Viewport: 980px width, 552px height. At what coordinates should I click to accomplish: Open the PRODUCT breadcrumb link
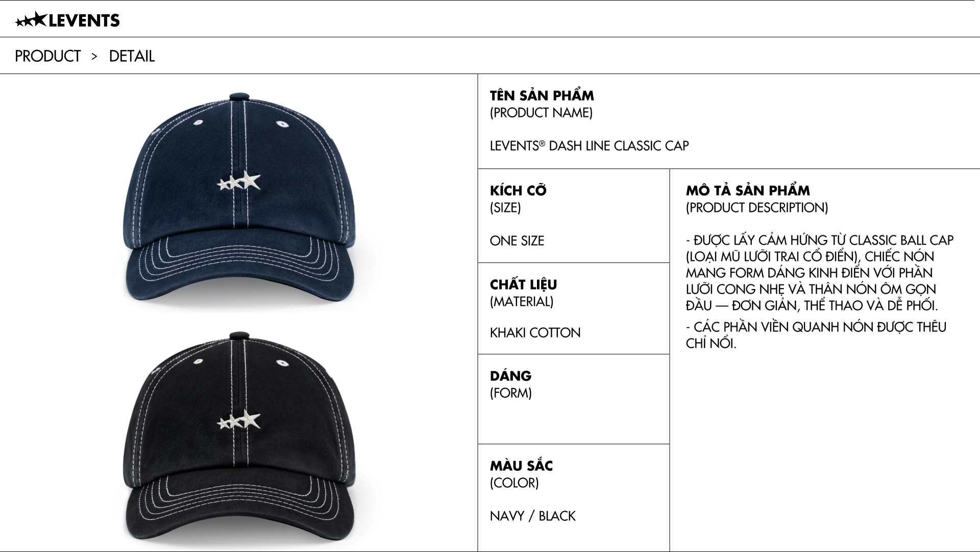coord(48,56)
